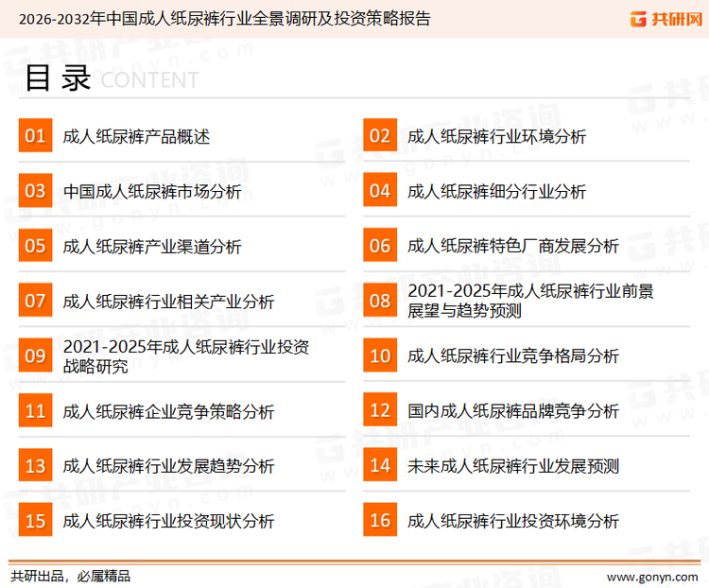This screenshot has width=709, height=588.
Task: Select 国内成人纸尿裤品牌竞争分析 entry
Action: coord(512,411)
